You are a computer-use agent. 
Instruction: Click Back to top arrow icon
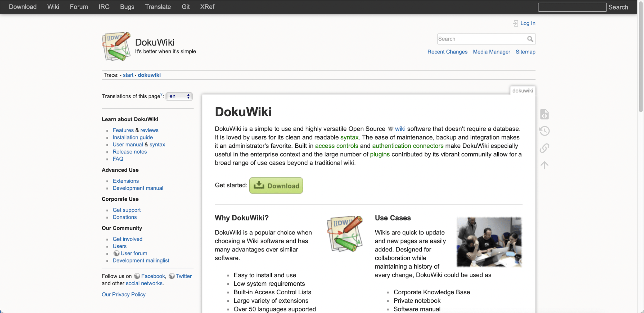[544, 165]
